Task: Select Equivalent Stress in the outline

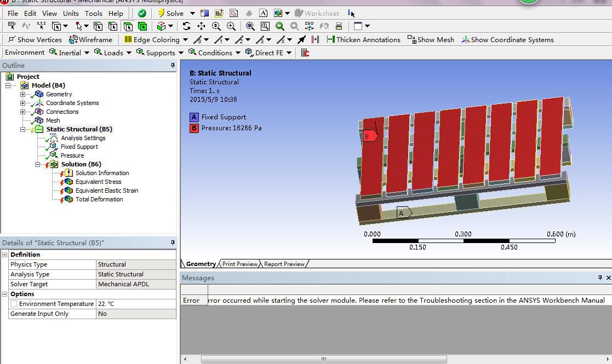Action: pyautogui.click(x=98, y=182)
